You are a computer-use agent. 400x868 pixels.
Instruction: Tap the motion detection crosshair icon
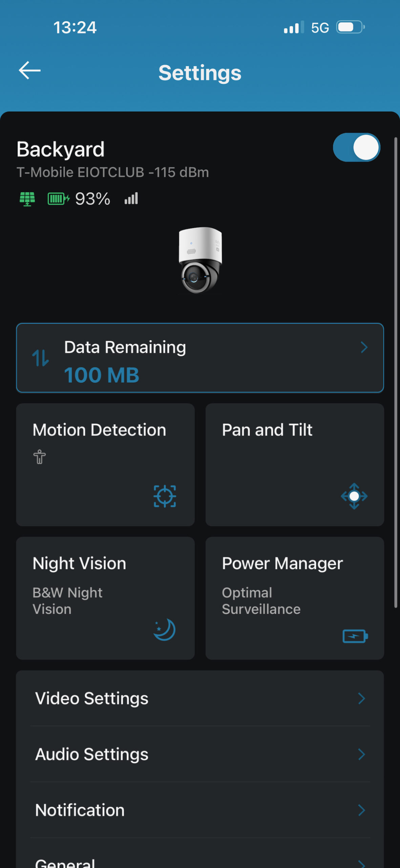coord(165,496)
